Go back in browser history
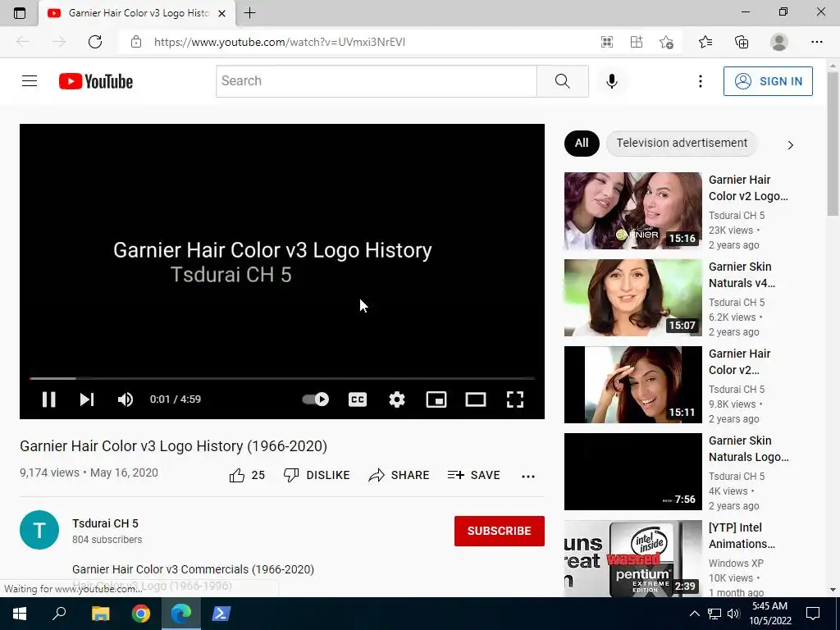 coord(23,42)
